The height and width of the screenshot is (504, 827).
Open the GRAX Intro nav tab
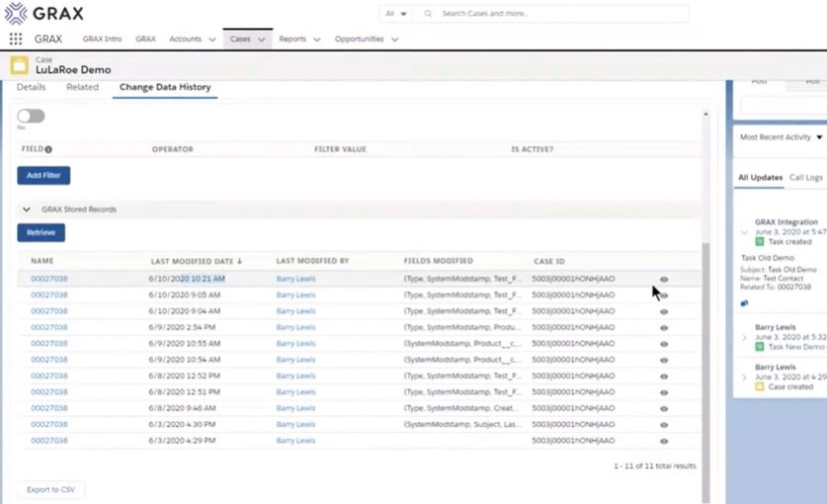tap(103, 40)
